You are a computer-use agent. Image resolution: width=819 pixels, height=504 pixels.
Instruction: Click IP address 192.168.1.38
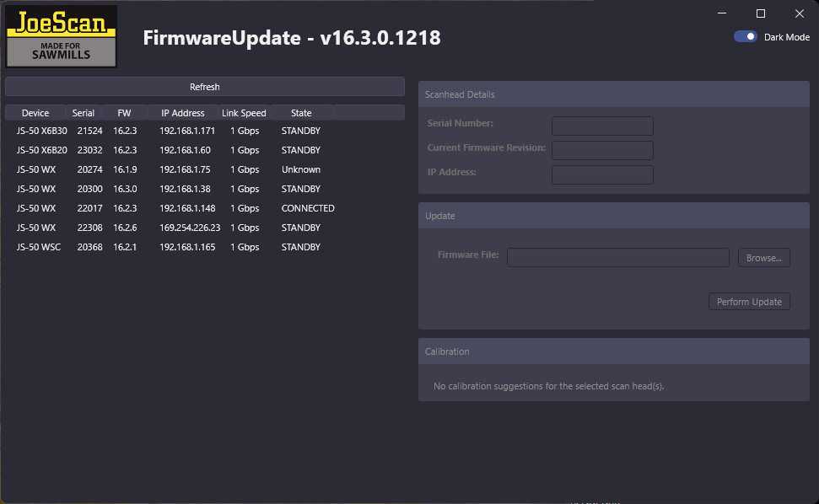coord(185,189)
